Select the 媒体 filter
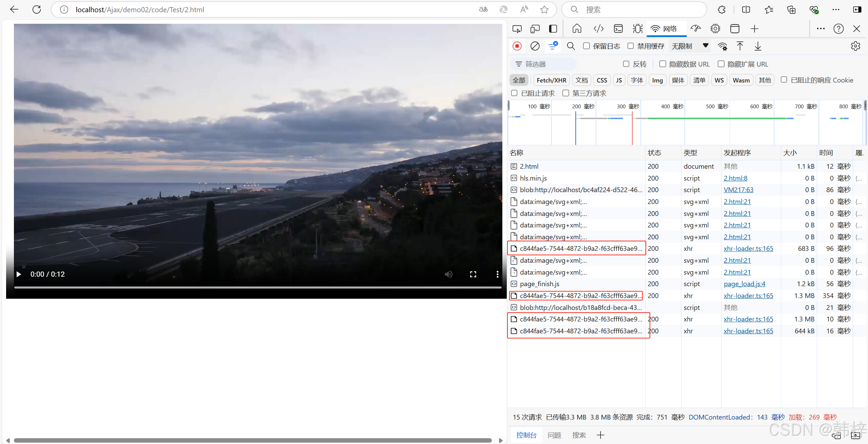The height and width of the screenshot is (444, 868). click(678, 80)
